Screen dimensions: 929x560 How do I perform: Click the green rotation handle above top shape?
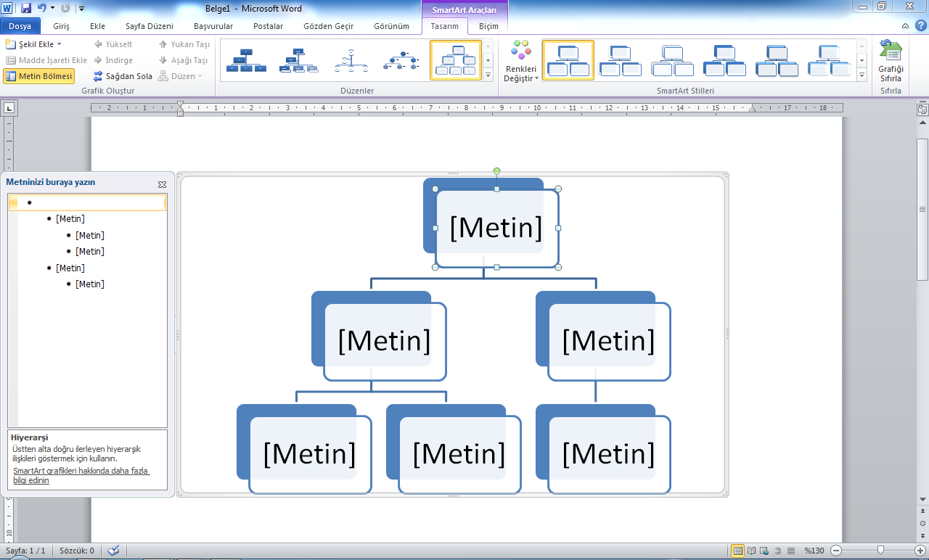point(496,171)
